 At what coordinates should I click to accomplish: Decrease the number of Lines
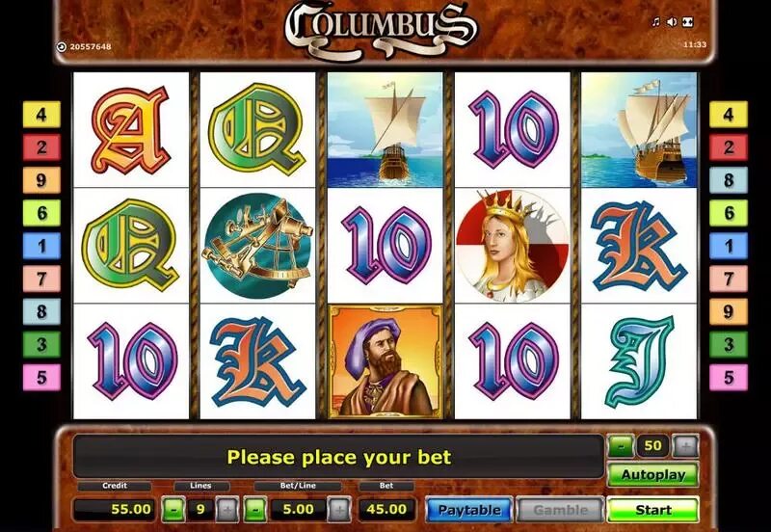coord(173,510)
